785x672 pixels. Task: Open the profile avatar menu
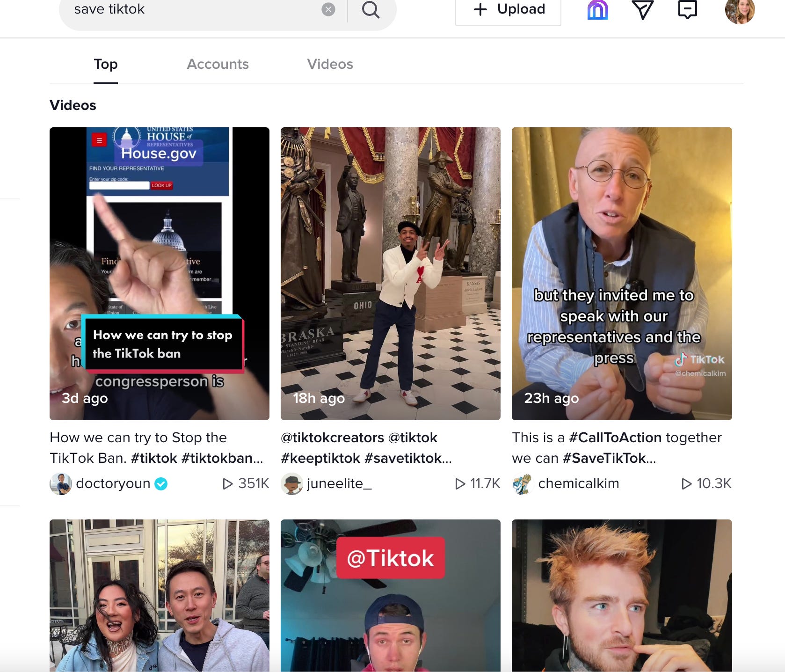click(x=740, y=10)
